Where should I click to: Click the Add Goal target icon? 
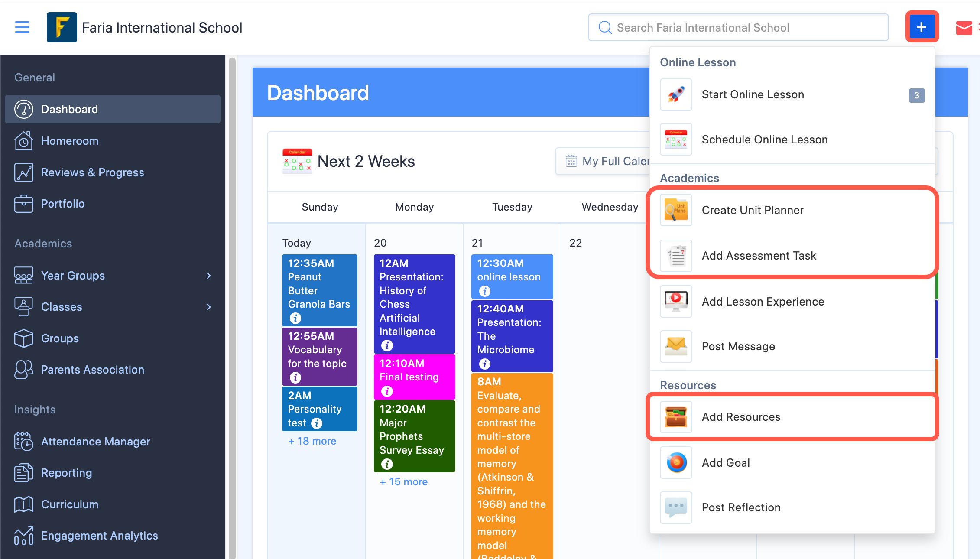[676, 462]
